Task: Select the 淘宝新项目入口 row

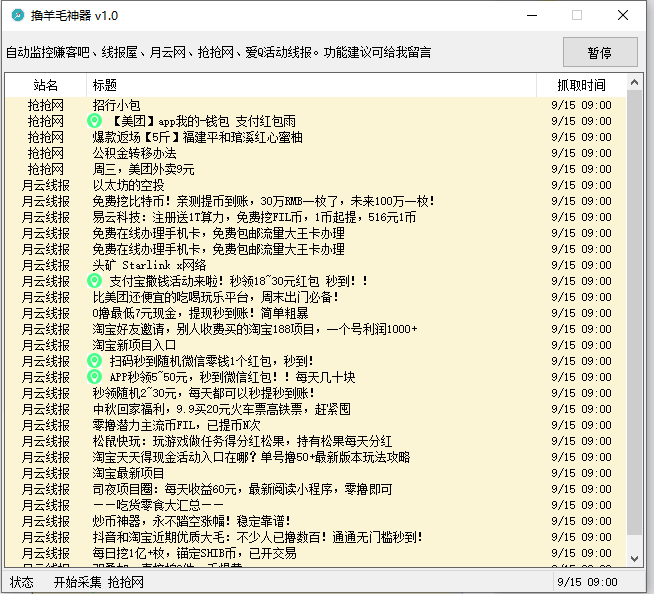Action: click(134, 345)
